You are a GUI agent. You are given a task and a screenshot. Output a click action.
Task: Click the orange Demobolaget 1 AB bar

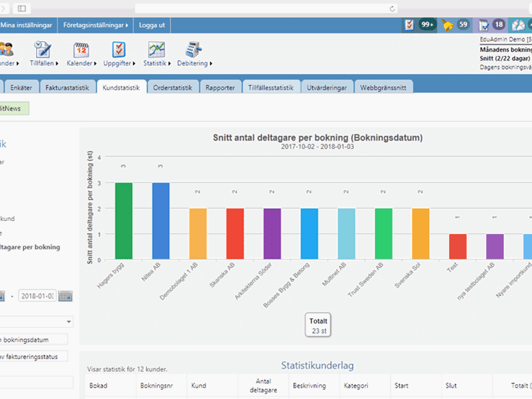[x=198, y=234]
